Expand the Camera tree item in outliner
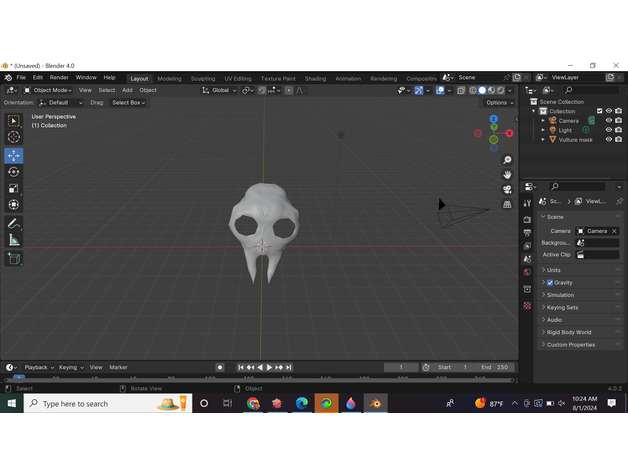Viewport: 628px width, 472px height. [543, 121]
